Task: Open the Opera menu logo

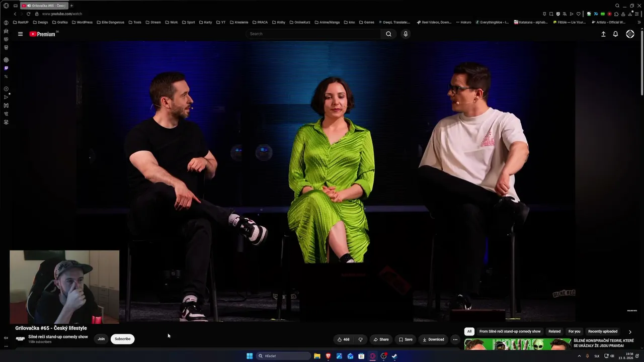Action: tap(6, 6)
